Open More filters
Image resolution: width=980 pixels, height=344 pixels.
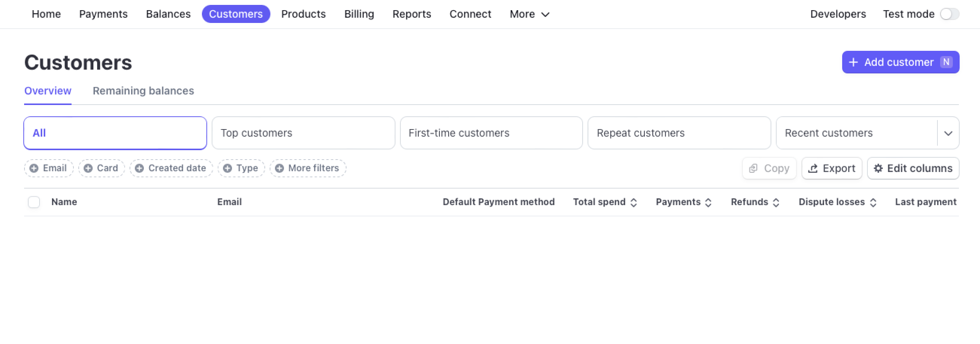tap(307, 167)
